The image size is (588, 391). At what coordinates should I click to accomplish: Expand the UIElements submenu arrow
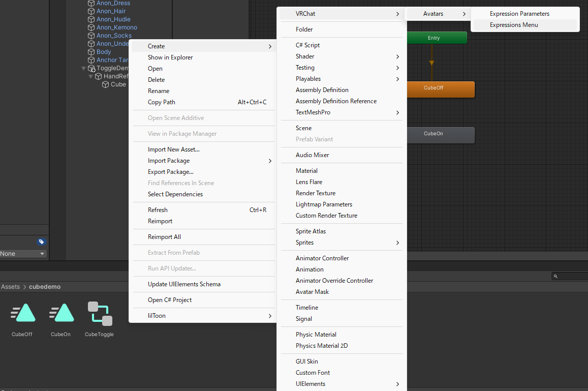[x=397, y=384]
